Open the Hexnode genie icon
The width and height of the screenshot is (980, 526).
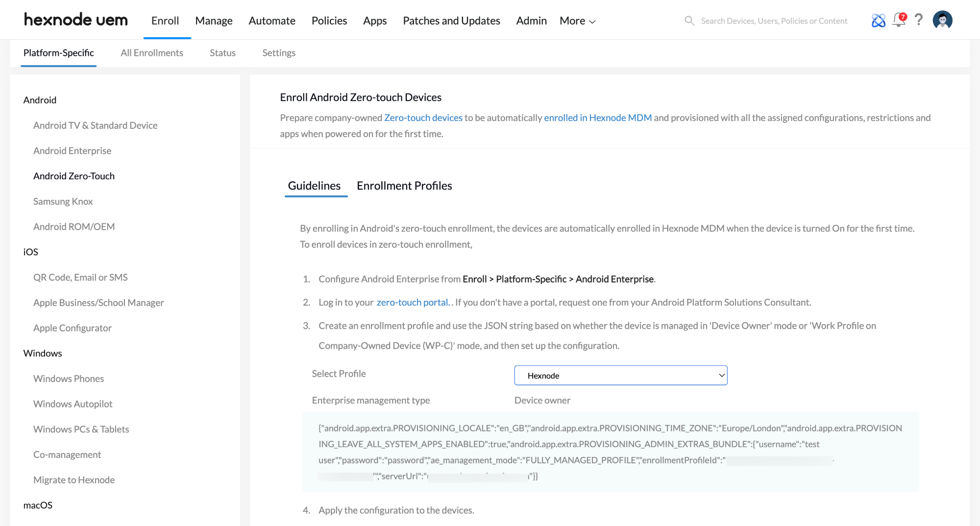coord(879,20)
